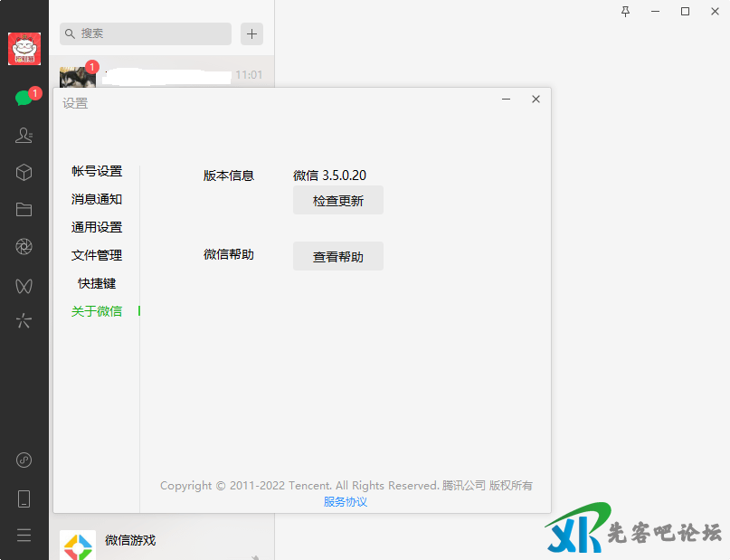Click the plus button beside search
This screenshot has height=560, width=730.
pyautogui.click(x=251, y=34)
